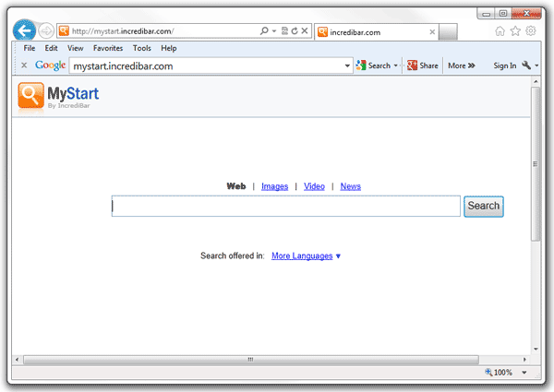
Task: Click the MyStart By IncrediBar title
Action: [73, 97]
